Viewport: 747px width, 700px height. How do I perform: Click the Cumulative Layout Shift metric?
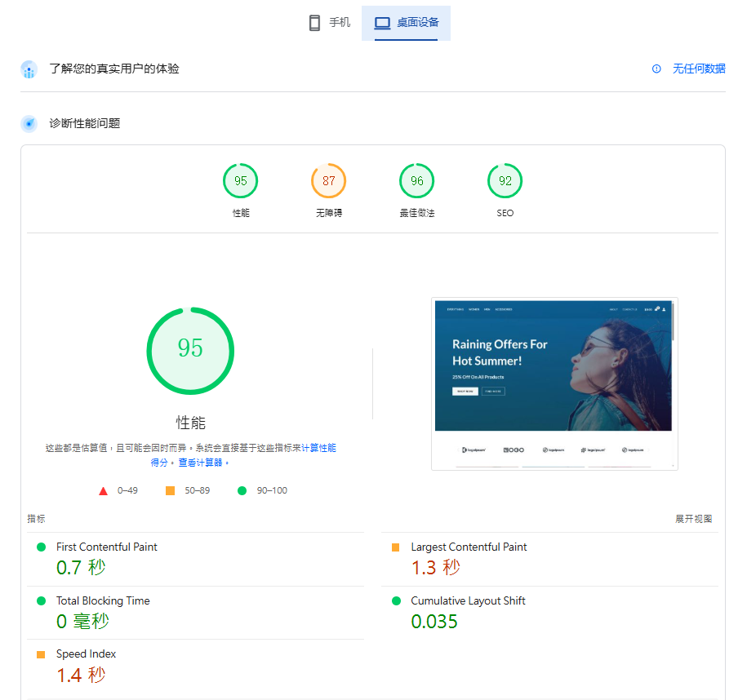468,601
